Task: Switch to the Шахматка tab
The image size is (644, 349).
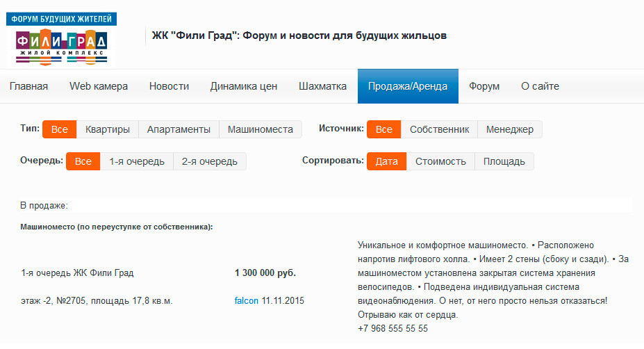Action: click(x=322, y=86)
